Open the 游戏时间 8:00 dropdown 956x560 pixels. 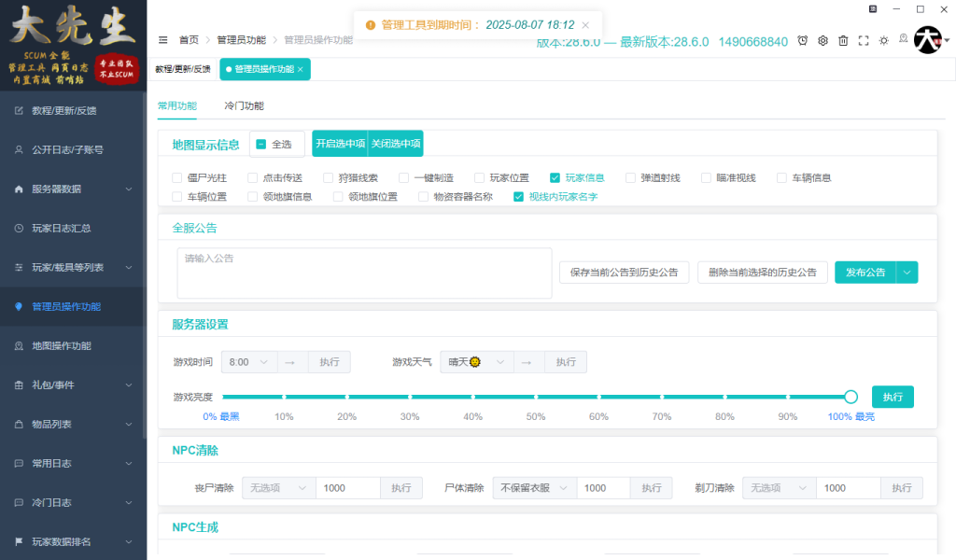(x=250, y=362)
